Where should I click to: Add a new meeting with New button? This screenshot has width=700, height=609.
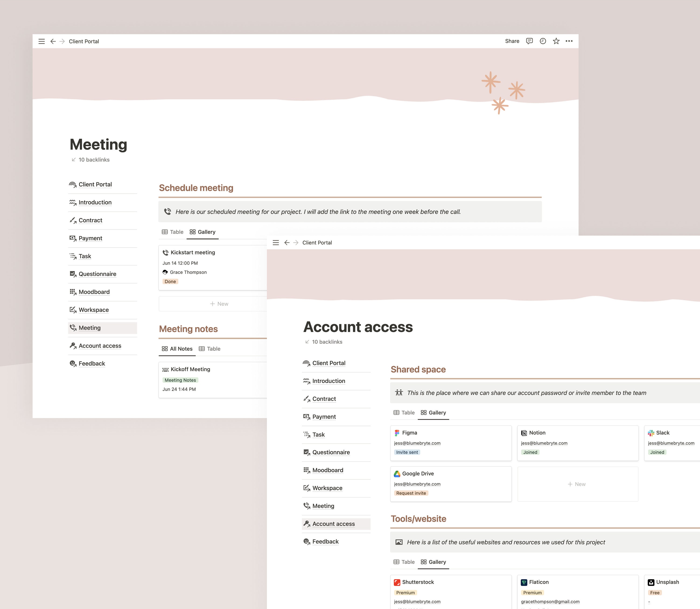click(x=219, y=304)
